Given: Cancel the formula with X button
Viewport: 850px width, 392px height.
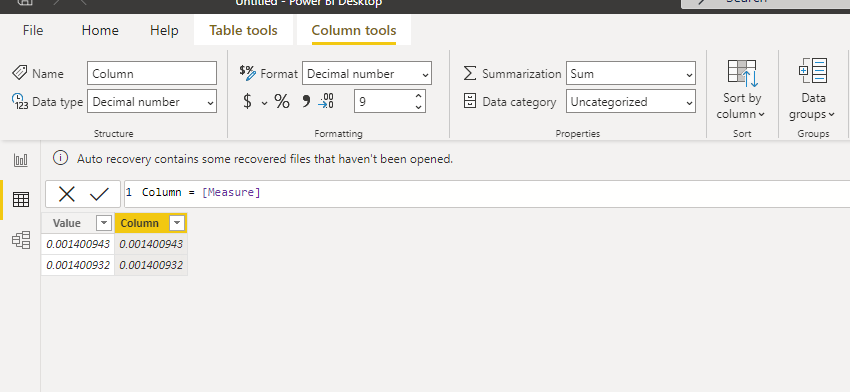Looking at the screenshot, I should coord(67,194).
